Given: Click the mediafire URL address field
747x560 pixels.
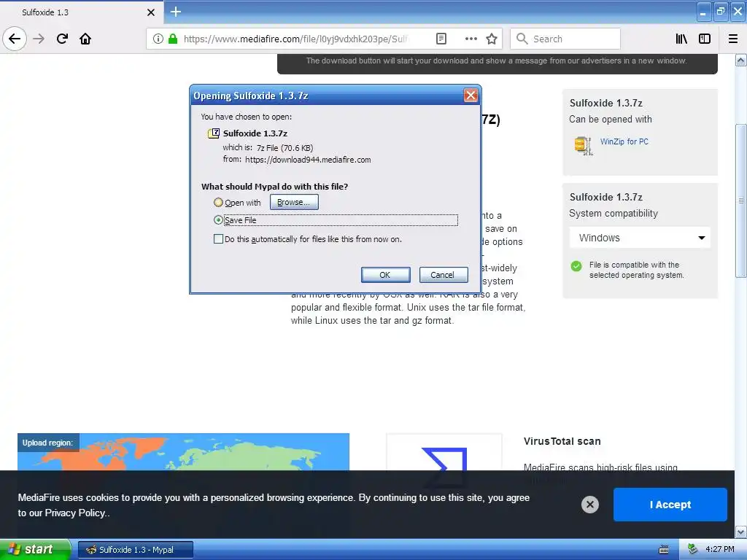Looking at the screenshot, I should (296, 39).
